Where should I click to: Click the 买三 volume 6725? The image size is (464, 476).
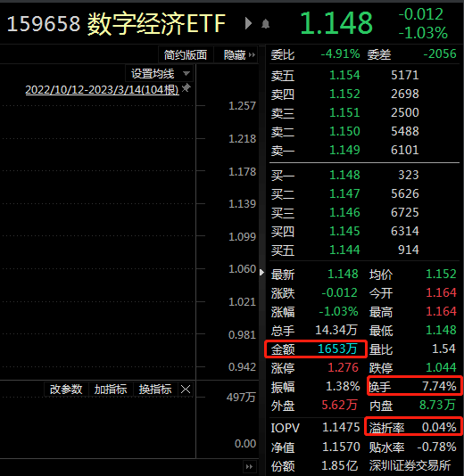(x=405, y=212)
